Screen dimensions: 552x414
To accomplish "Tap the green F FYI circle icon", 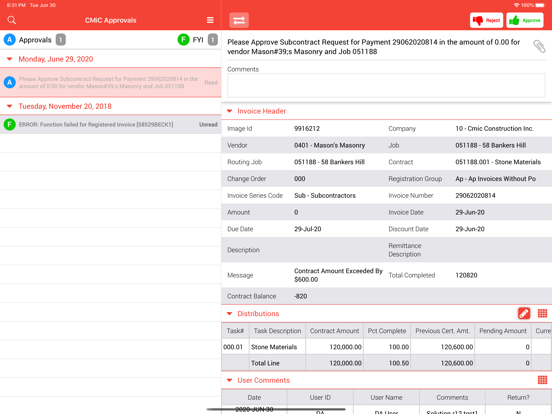I will (x=183, y=40).
